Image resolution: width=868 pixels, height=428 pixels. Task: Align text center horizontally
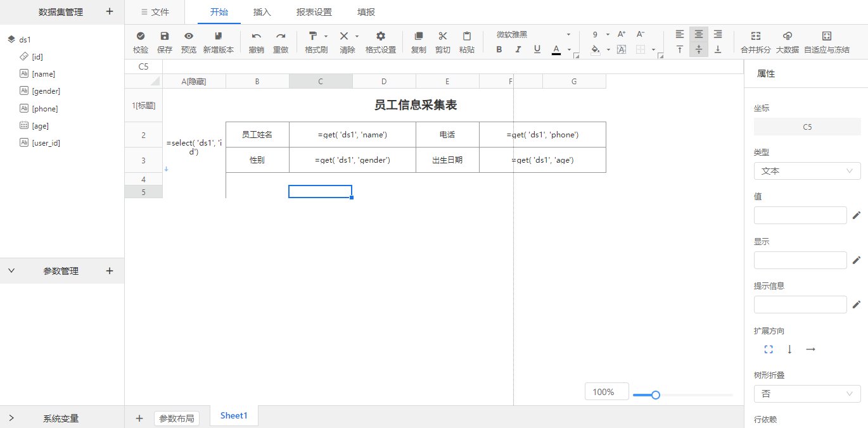[699, 34]
